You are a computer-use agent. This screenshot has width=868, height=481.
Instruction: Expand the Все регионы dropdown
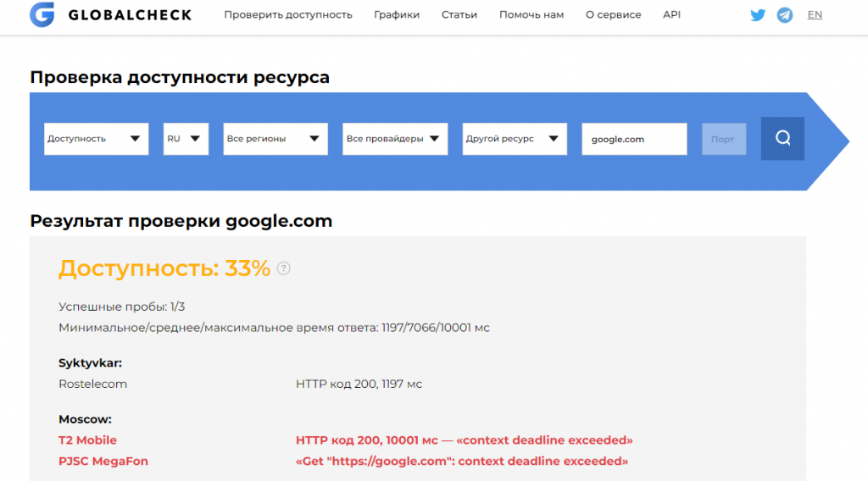[x=275, y=139]
